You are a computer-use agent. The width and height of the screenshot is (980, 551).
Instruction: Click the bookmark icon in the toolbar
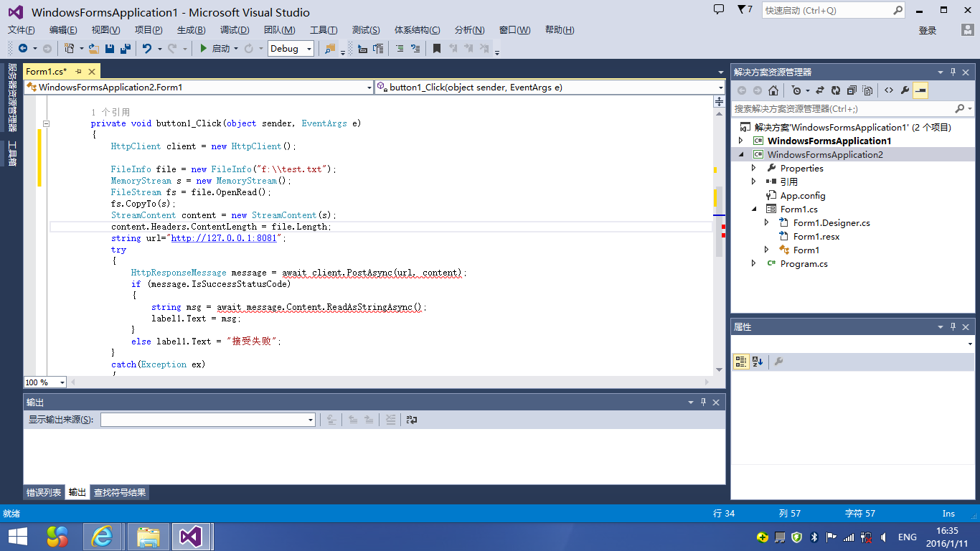click(436, 49)
